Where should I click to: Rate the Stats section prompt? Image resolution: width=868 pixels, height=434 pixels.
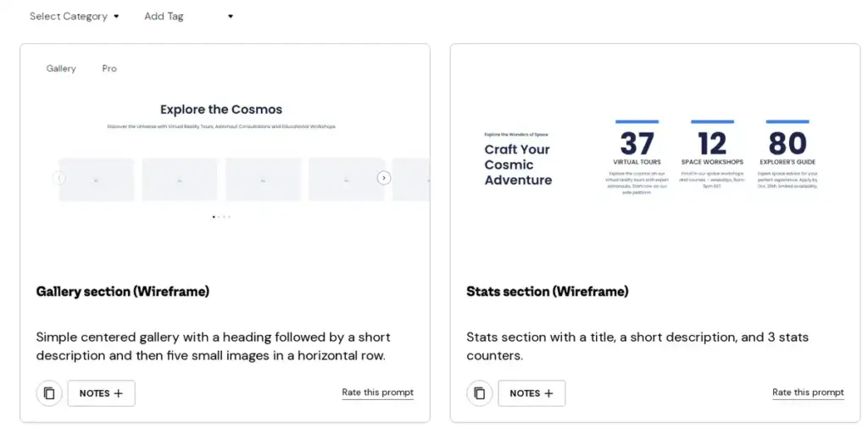click(808, 392)
